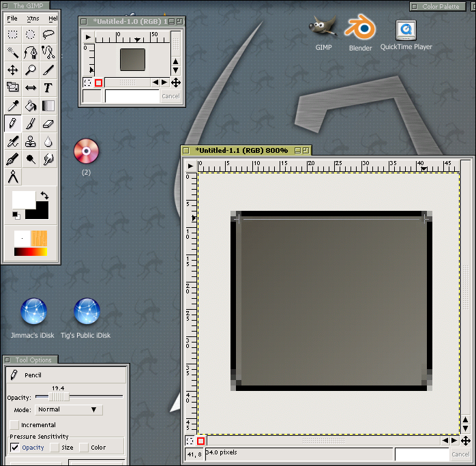This screenshot has height=466, width=476.
Task: Open the ruler-corner menu arrow in Untitled-1.0 window
Action: [x=88, y=33]
